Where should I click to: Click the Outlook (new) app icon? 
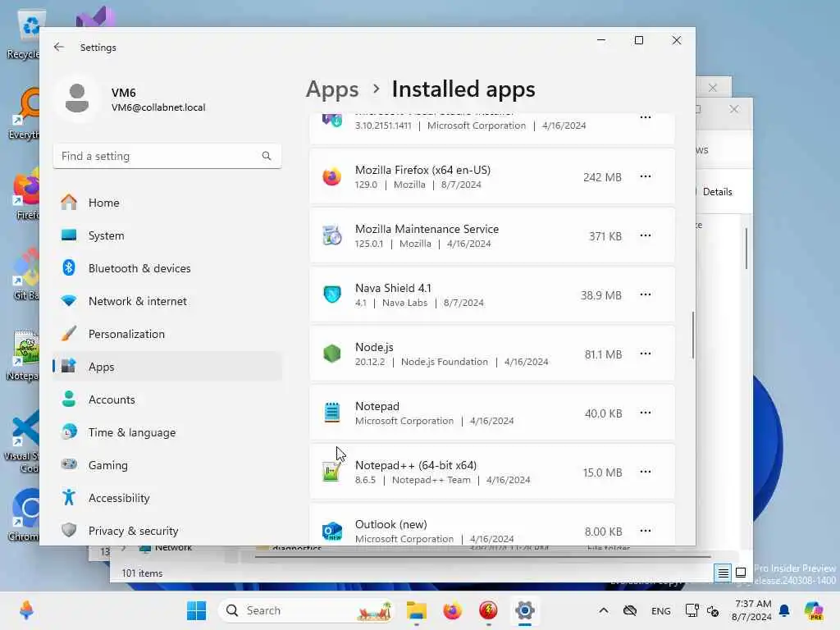332,531
